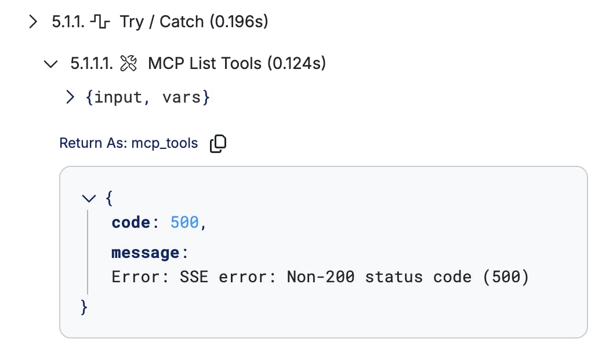Click the Try / Catch (0.196s) title
The width and height of the screenshot is (602, 364).
194,22
